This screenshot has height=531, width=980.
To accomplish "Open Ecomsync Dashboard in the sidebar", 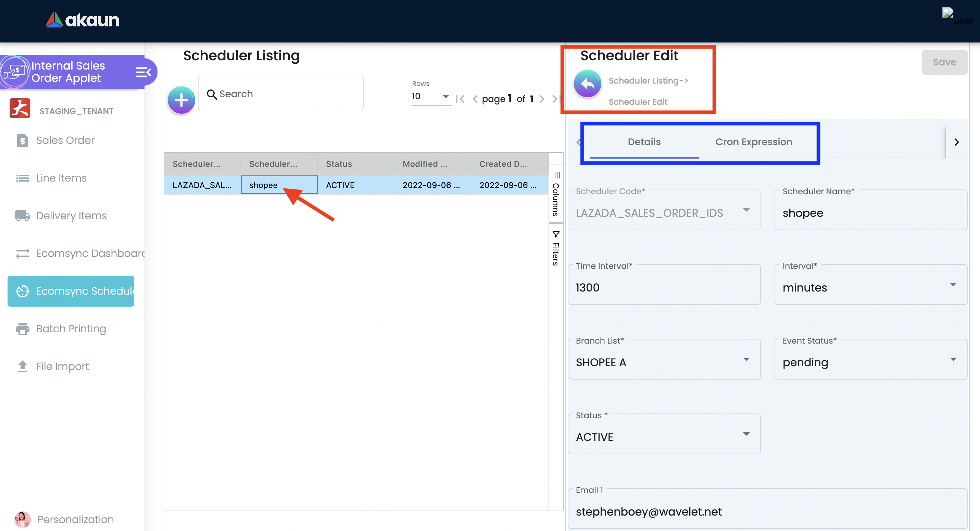I will (90, 253).
